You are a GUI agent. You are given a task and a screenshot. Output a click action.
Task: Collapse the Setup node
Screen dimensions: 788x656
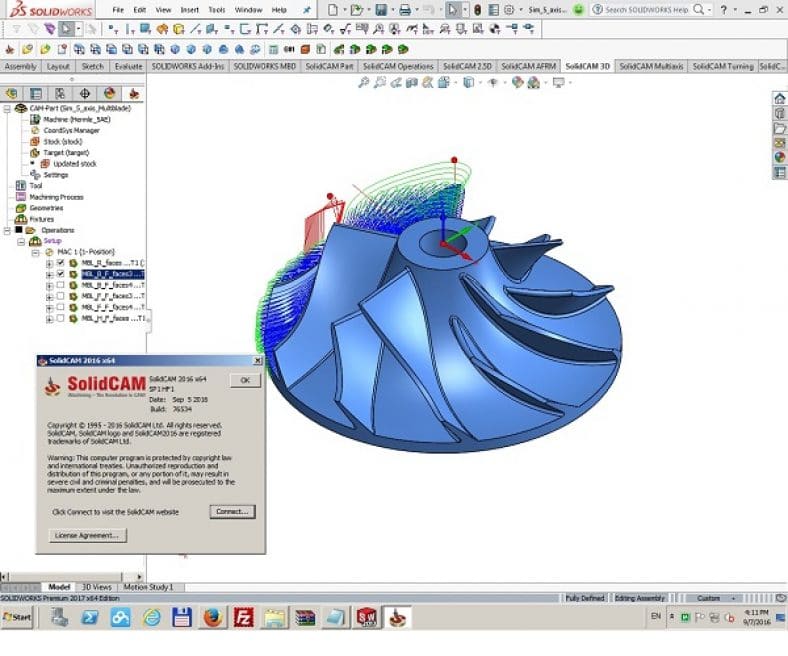point(21,241)
